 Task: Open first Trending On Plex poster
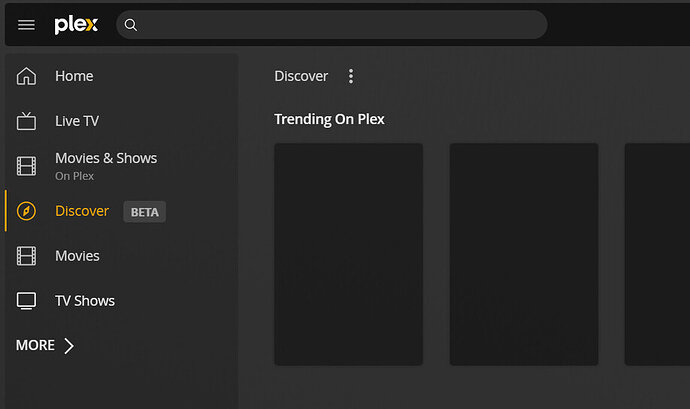349,254
